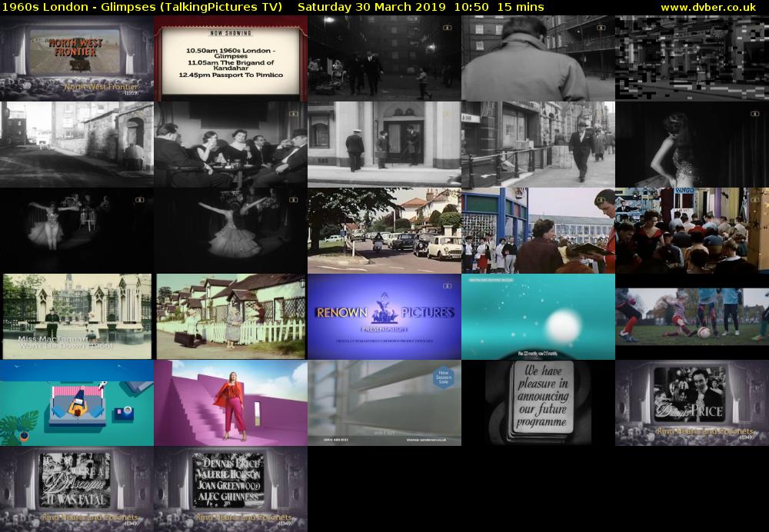Screen dimensions: 769x532
Task: Select thumbnail of crowd outside blue shopfront
Action: tap(538, 231)
